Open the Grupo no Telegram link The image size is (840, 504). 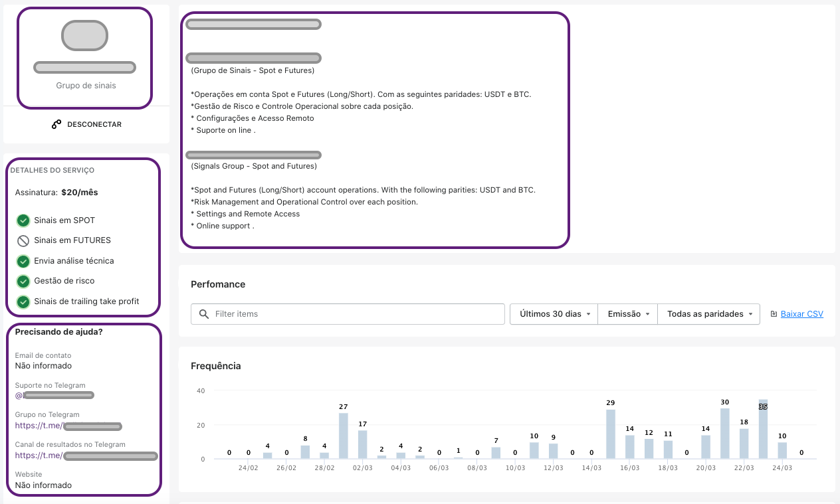click(68, 426)
